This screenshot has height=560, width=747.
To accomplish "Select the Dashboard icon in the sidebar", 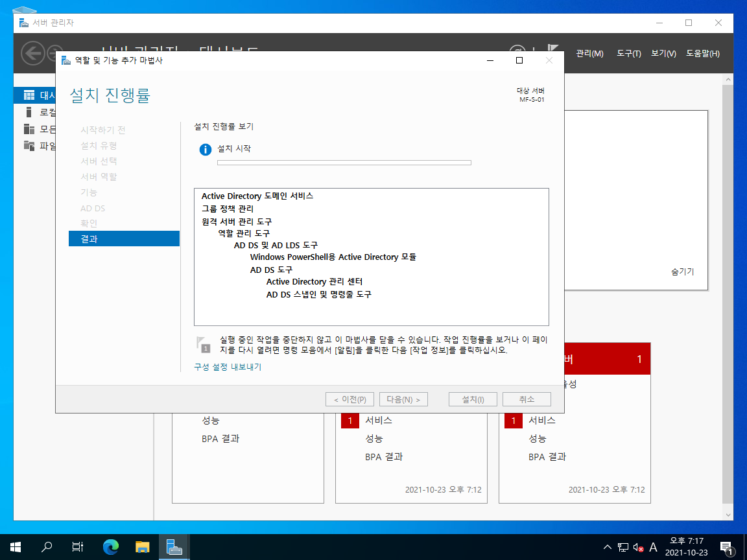I will click(x=29, y=95).
